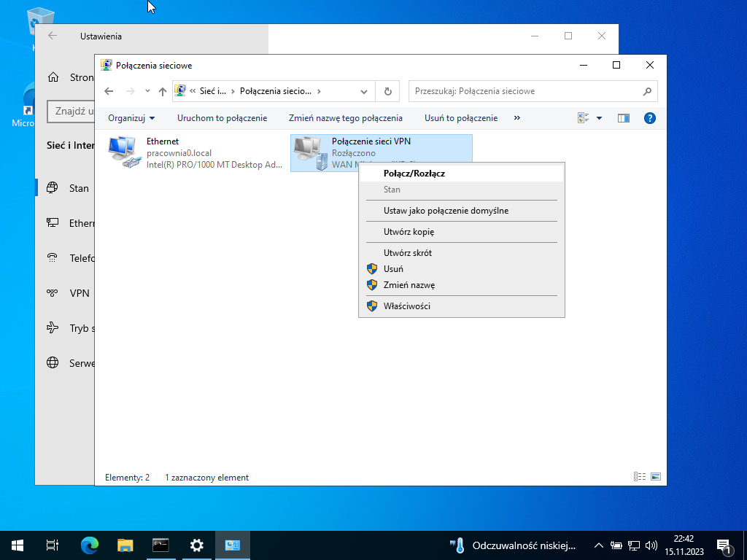747x560 pixels.
Task: Open the Windows Start menu
Action: click(x=18, y=545)
